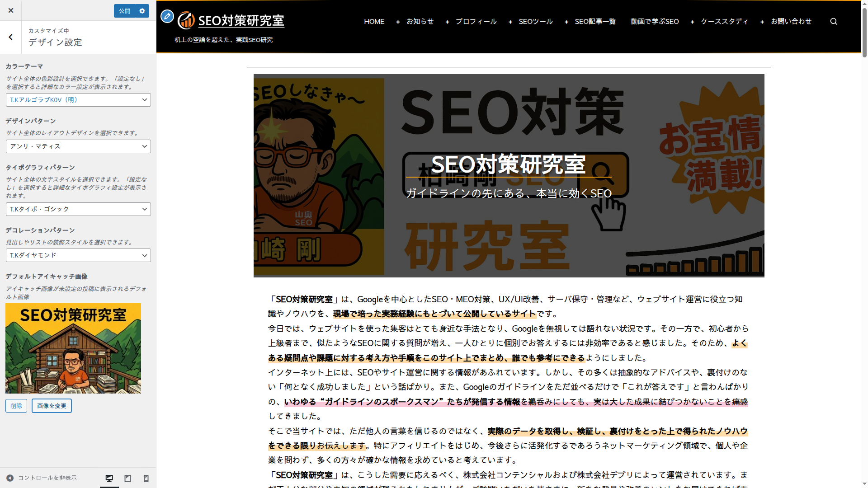The image size is (868, 488).
Task: Open publish settings gear icon
Action: tap(142, 11)
